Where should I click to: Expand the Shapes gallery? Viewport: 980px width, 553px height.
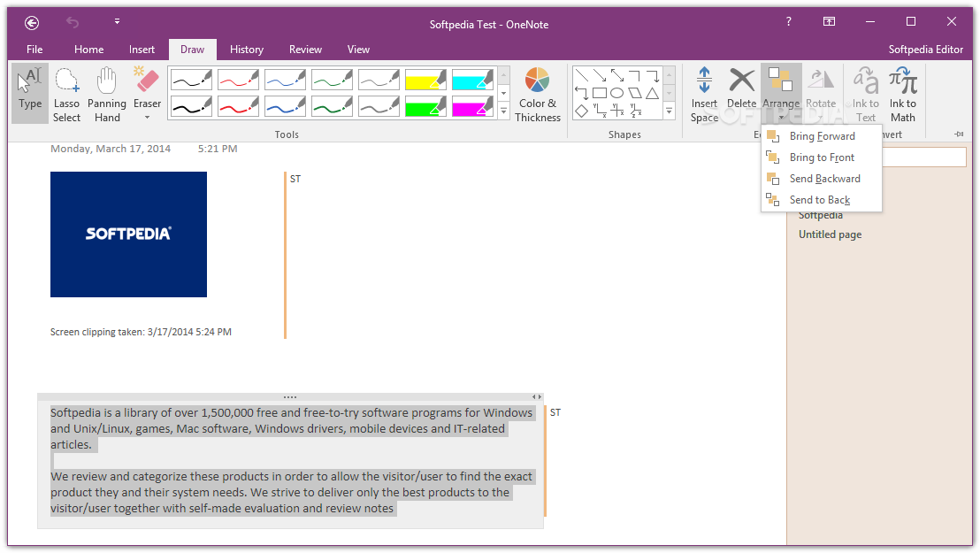pyautogui.click(x=669, y=111)
